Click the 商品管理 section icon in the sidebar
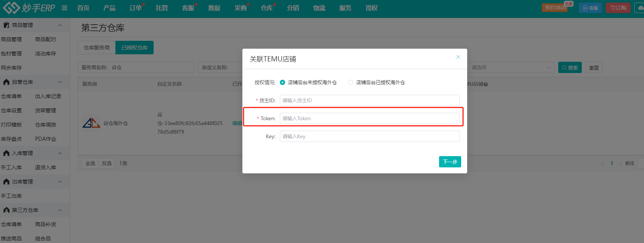Image resolution: width=644 pixels, height=243 pixels. [x=6, y=25]
